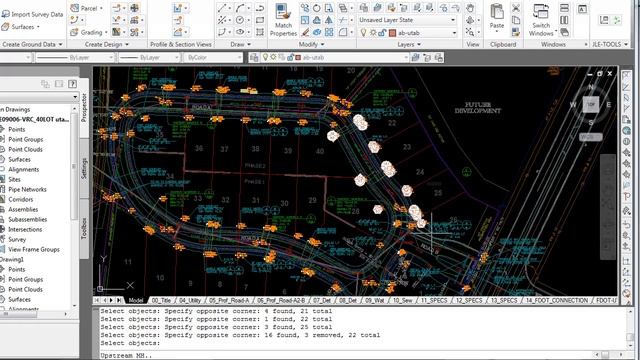Viewport: 640px width, 360px height.
Task: Open the 14_FDOT_CONNECTION layout tab
Action: (557, 300)
